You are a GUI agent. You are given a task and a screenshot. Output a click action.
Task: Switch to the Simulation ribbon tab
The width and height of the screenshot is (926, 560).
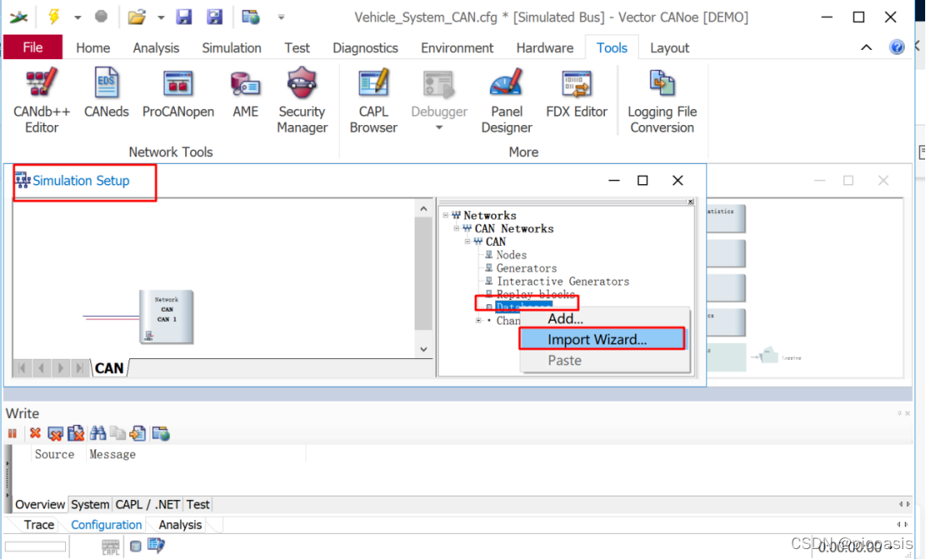coord(231,48)
